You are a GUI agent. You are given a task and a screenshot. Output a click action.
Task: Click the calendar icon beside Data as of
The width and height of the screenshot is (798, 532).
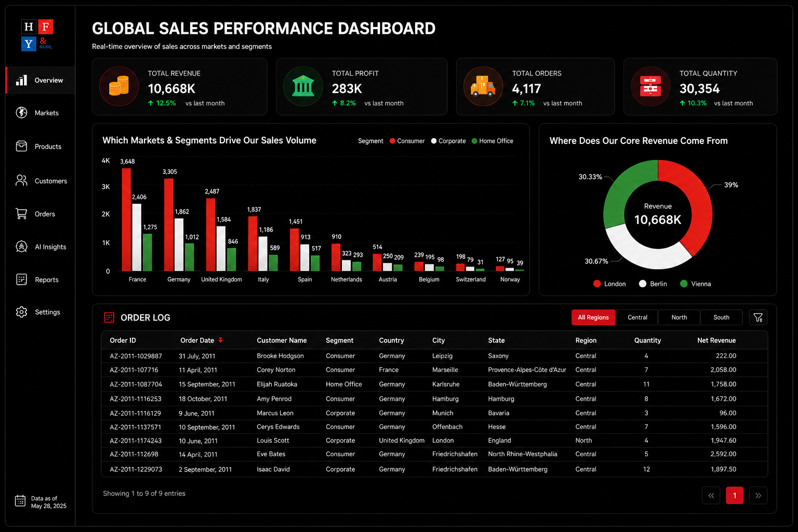click(x=20, y=501)
